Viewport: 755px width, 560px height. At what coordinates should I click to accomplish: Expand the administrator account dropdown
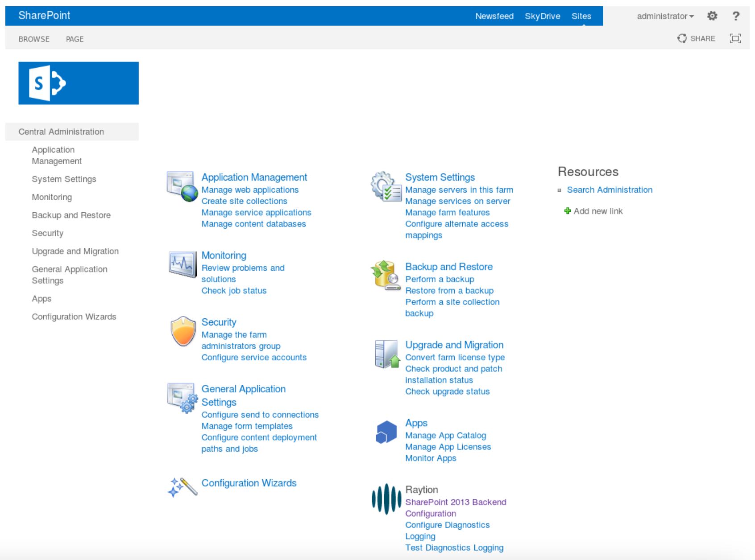click(x=665, y=16)
